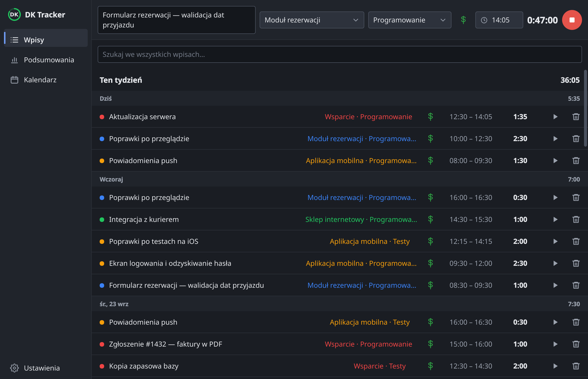Screen dimensions: 588x379
Task: Click green color dot of Integracja z kurierem
Action: pyautogui.click(x=102, y=220)
